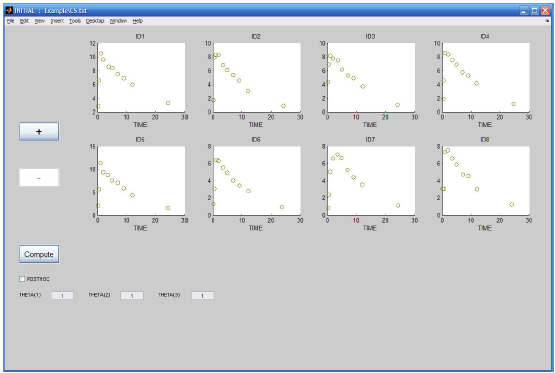Open the Edit menu
The image size is (555, 373).
(x=24, y=21)
